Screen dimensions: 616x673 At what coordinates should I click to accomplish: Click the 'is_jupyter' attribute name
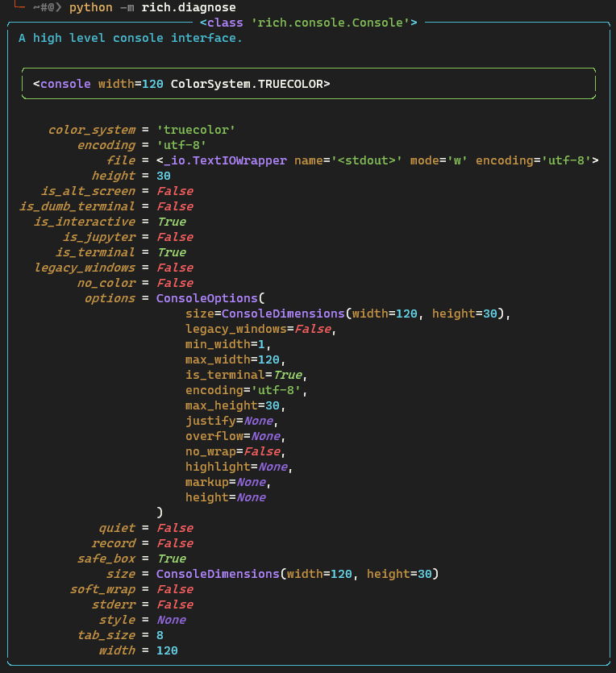tap(98, 237)
